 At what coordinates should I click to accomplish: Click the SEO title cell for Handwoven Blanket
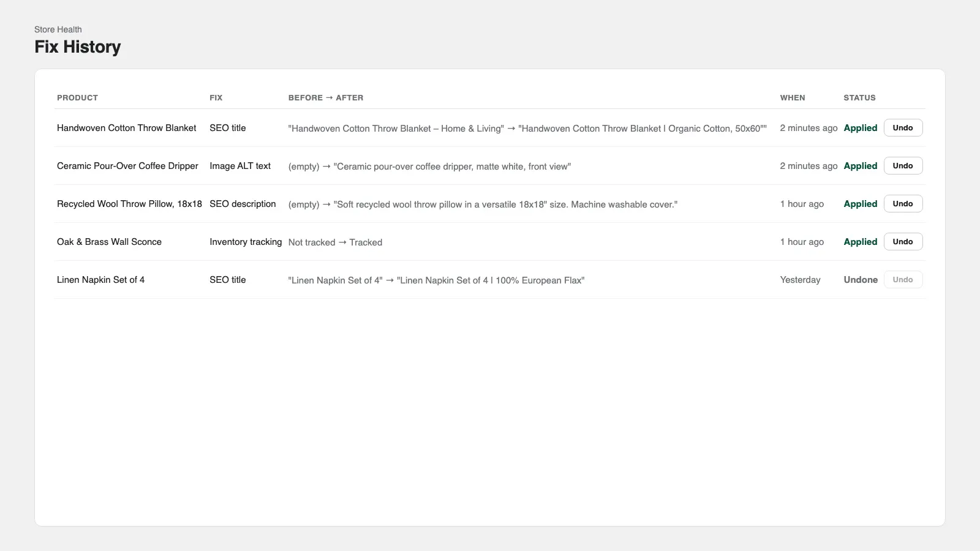click(x=228, y=128)
